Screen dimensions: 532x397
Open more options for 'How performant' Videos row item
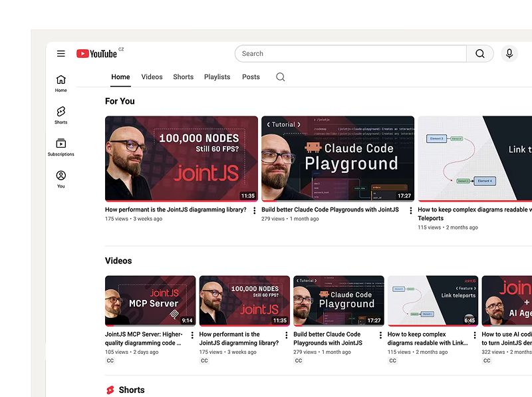287,335
